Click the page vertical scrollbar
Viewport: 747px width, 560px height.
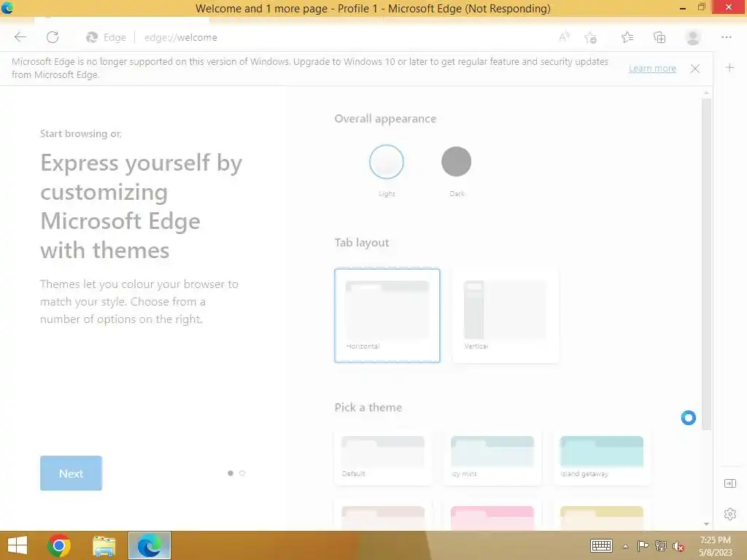point(706,264)
